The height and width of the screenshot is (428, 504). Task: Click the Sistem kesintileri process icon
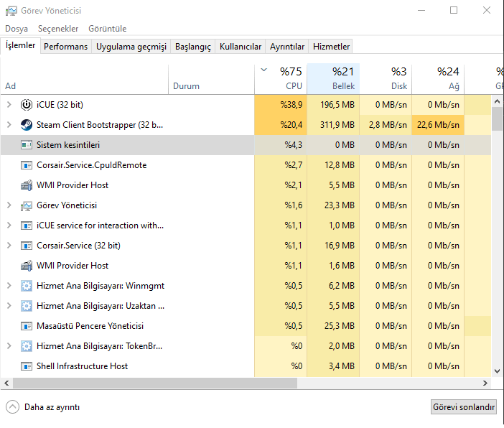[27, 145]
